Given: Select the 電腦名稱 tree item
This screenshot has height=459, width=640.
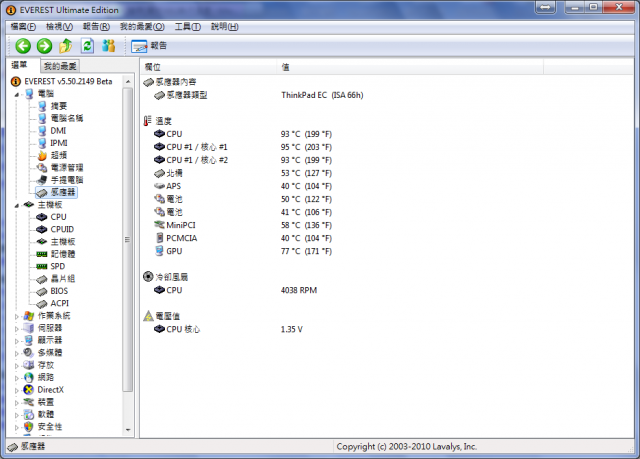Looking at the screenshot, I should 60,118.
